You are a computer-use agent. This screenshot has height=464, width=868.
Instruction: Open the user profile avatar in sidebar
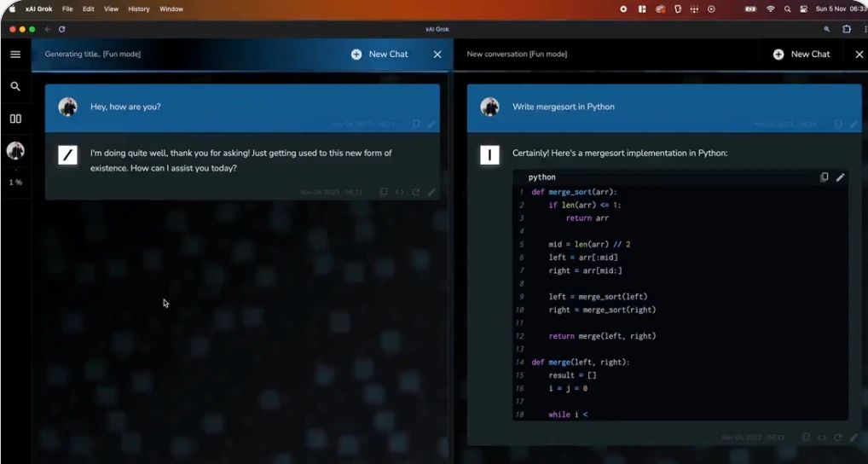click(15, 151)
